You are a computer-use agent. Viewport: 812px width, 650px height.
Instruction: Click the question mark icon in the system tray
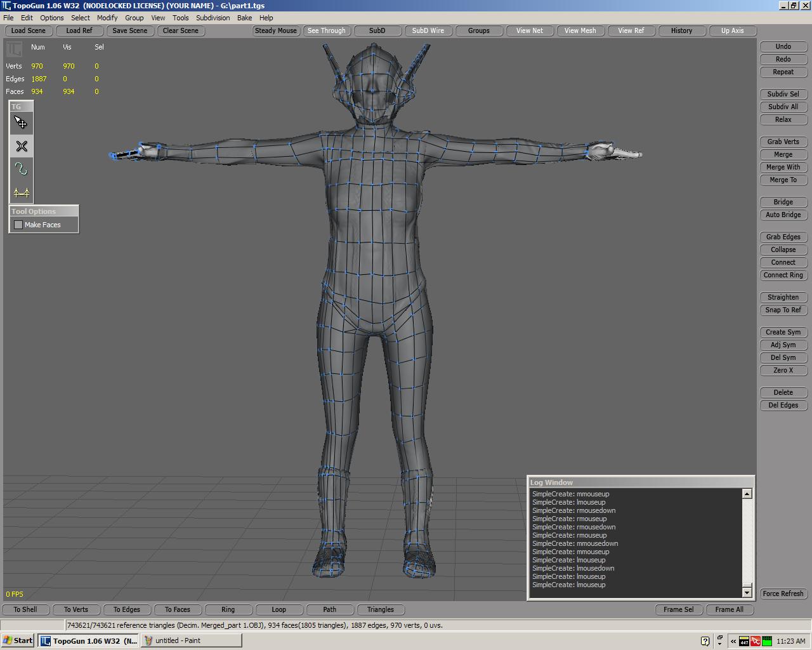pos(704,640)
